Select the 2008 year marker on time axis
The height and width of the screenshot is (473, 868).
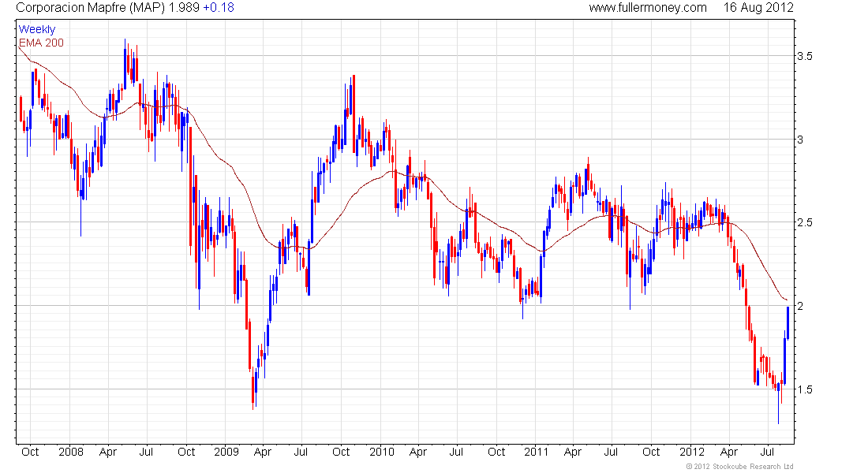click(70, 453)
